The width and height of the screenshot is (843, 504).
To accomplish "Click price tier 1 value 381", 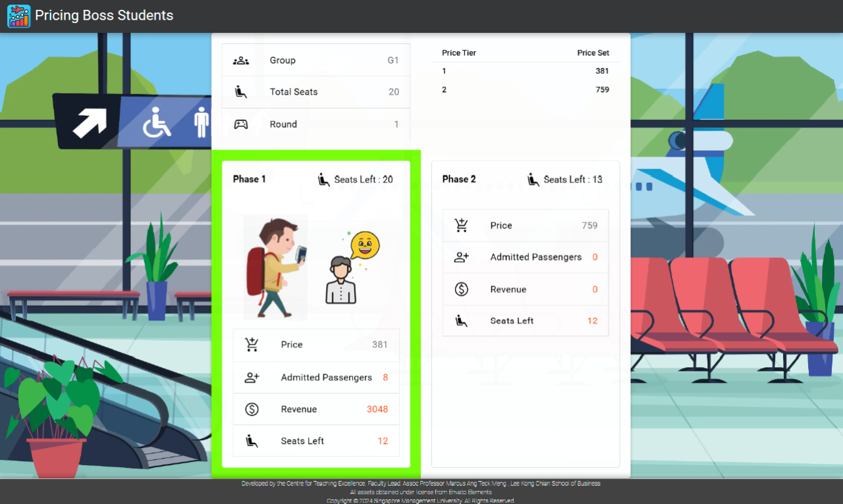I will tap(602, 71).
